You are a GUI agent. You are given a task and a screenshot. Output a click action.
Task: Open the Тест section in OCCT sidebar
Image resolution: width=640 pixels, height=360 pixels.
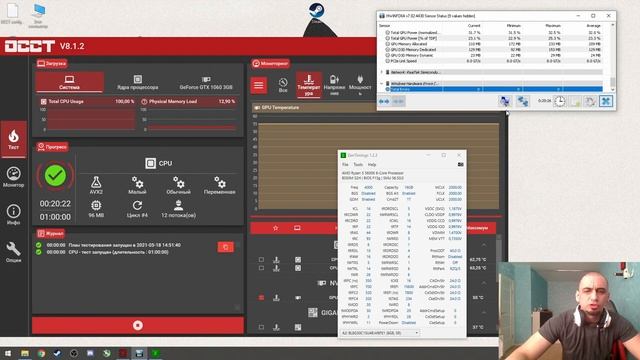[13, 140]
